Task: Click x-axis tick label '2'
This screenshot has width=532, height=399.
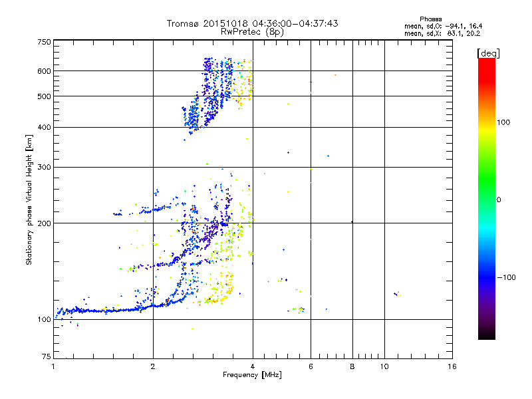Action: tap(153, 366)
